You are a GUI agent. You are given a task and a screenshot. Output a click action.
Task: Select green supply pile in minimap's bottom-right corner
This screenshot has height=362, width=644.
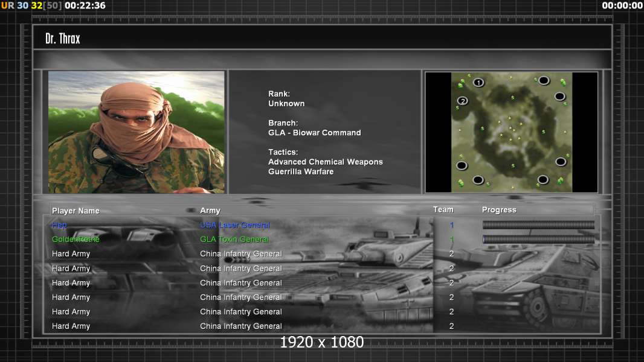(561, 180)
